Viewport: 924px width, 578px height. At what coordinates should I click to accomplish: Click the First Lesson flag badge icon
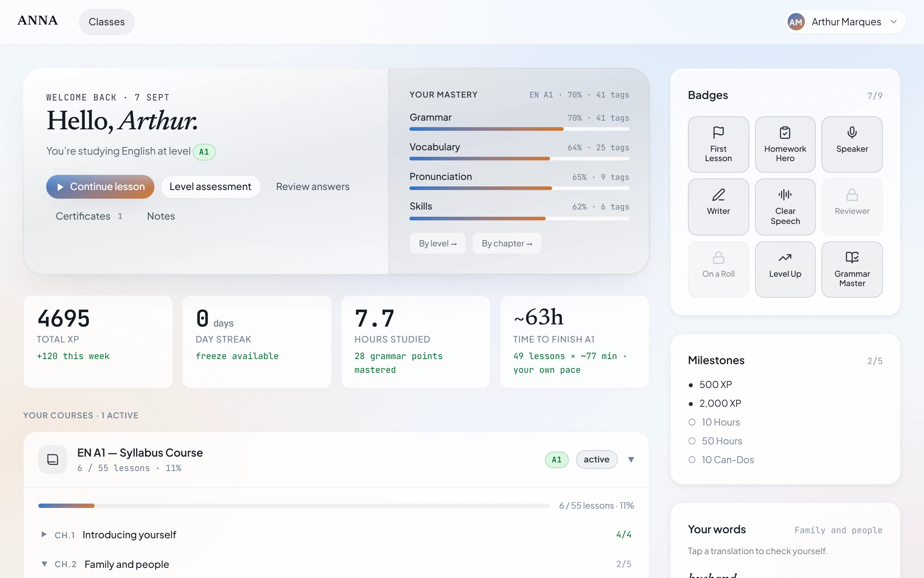coord(718,132)
